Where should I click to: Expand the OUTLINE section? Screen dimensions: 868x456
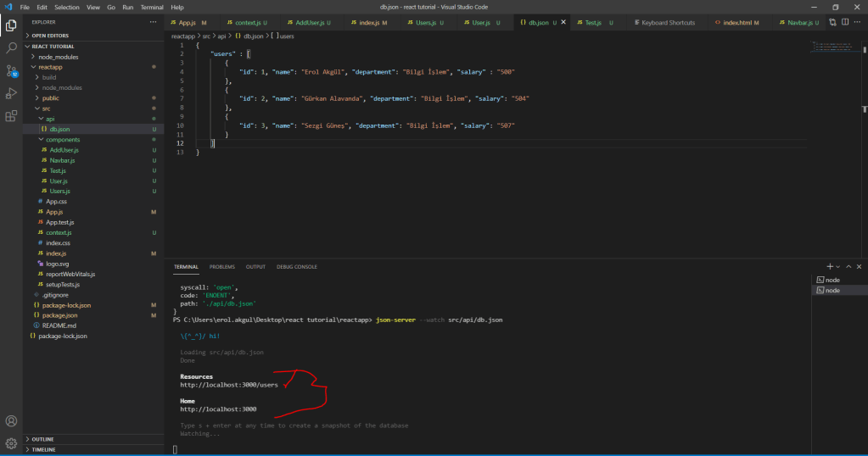coord(42,439)
